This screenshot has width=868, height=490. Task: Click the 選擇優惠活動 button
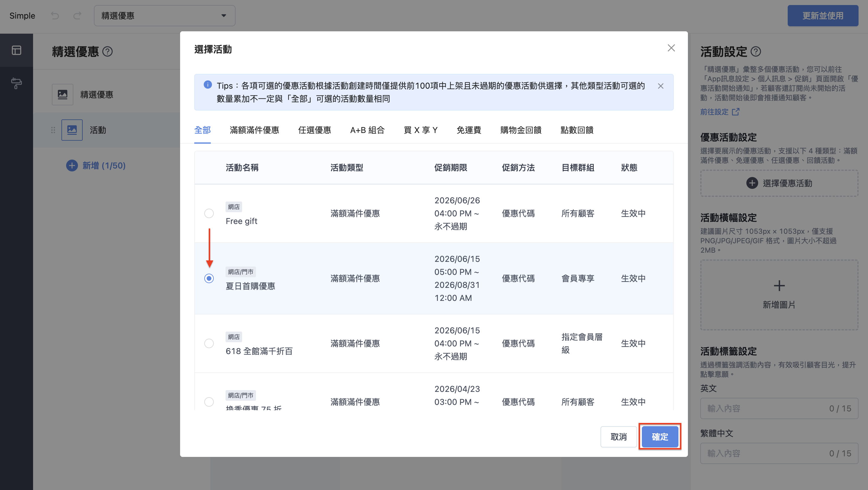[779, 183]
